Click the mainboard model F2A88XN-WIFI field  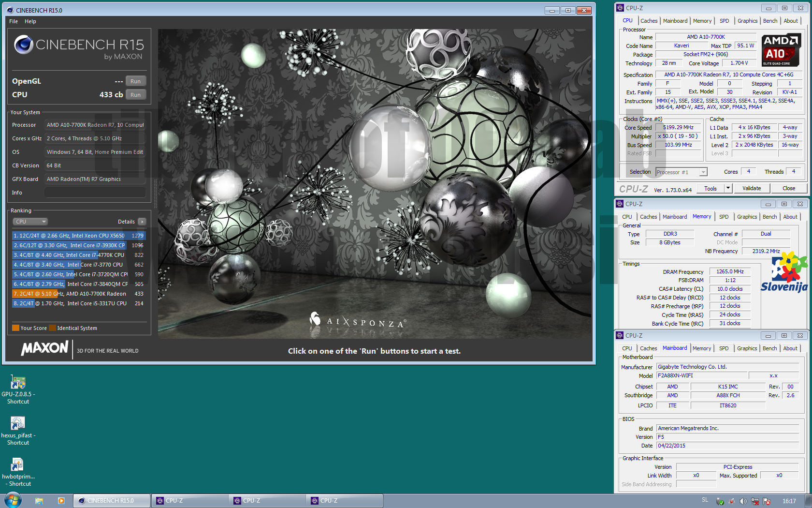click(x=701, y=375)
